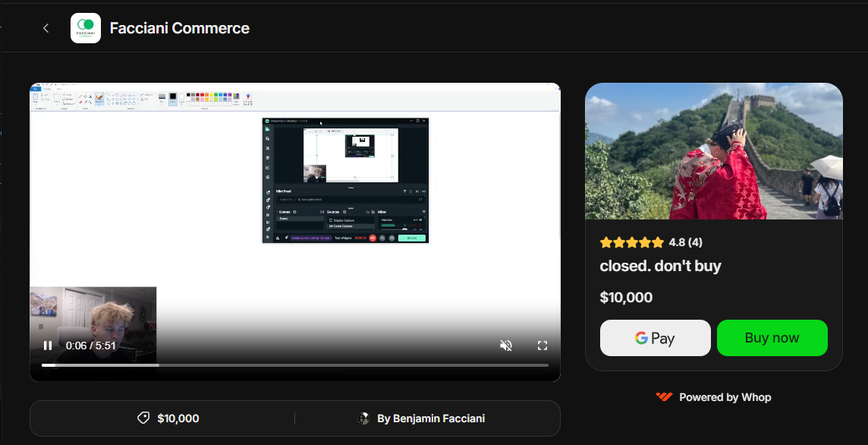Go back using the left chevron arrow
The image size is (868, 445).
46,28
